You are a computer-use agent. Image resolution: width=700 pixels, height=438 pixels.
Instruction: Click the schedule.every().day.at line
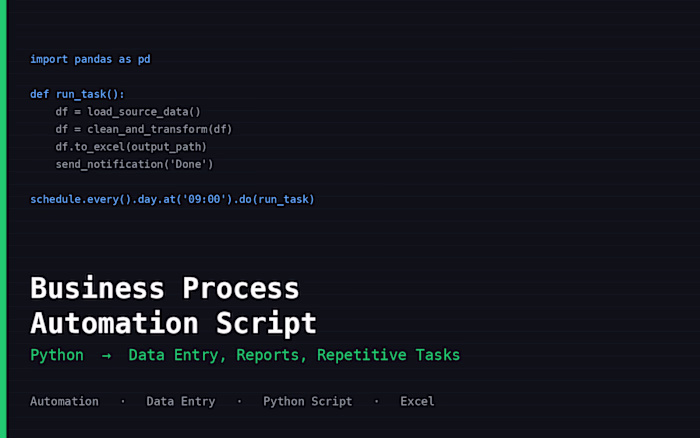[172, 199]
